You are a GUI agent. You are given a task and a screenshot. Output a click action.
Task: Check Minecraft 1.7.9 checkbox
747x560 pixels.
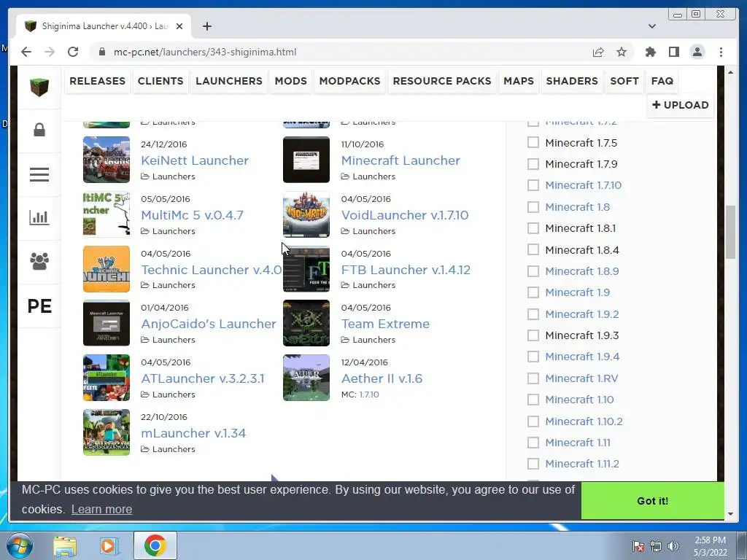(x=533, y=164)
